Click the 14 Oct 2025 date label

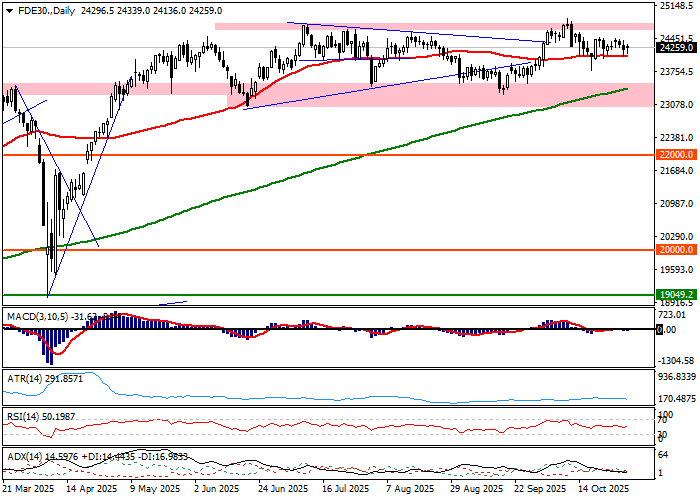(x=602, y=490)
